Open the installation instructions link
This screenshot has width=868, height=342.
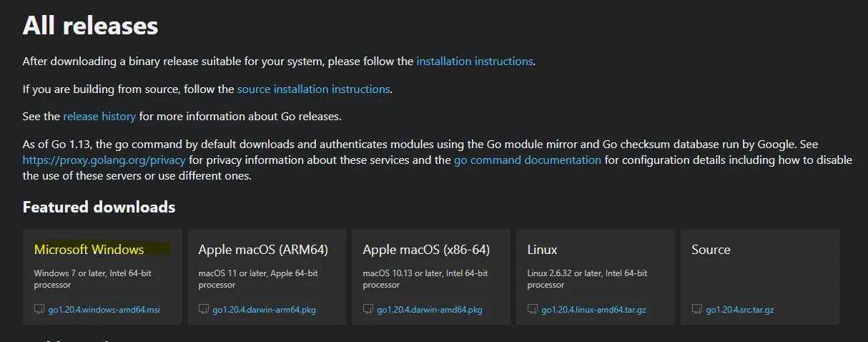(474, 62)
